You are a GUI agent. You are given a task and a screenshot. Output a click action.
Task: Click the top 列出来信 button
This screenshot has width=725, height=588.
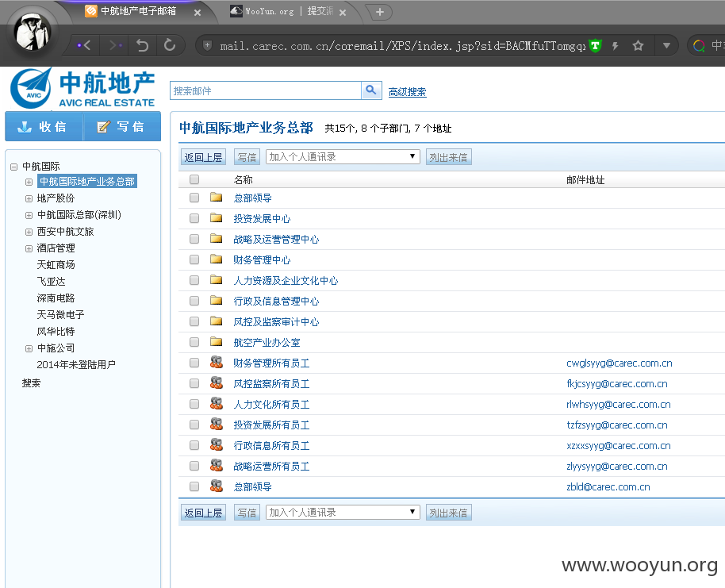[448, 157]
